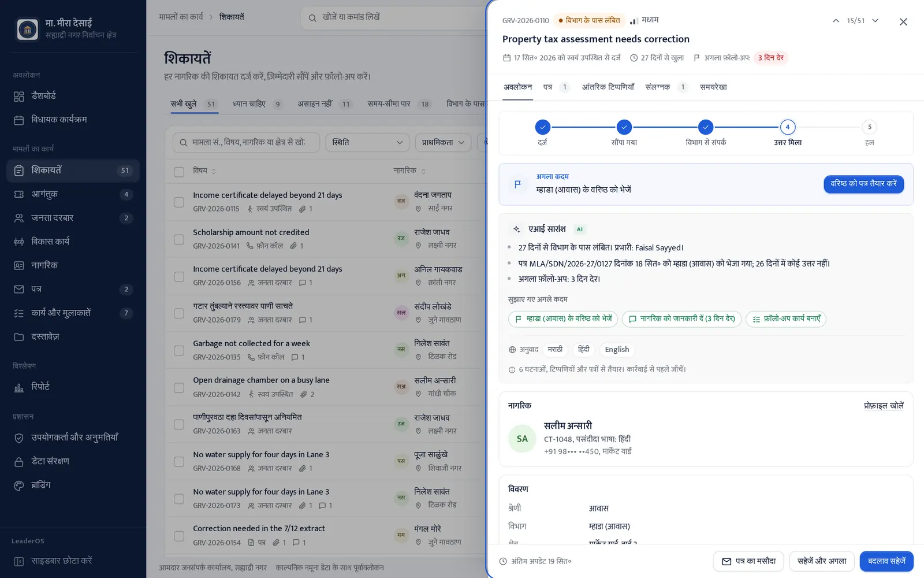
Task: Open the प्रोफ़ाइल खोलें link
Action: click(884, 406)
